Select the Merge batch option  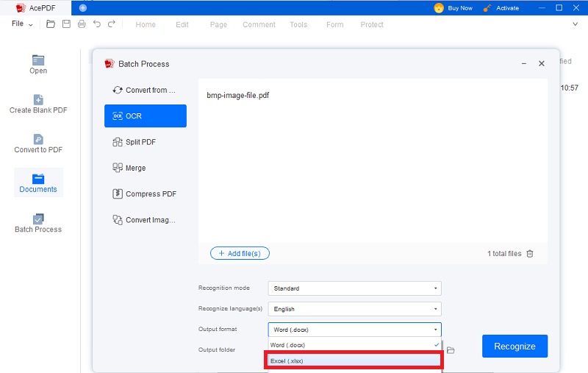145,168
